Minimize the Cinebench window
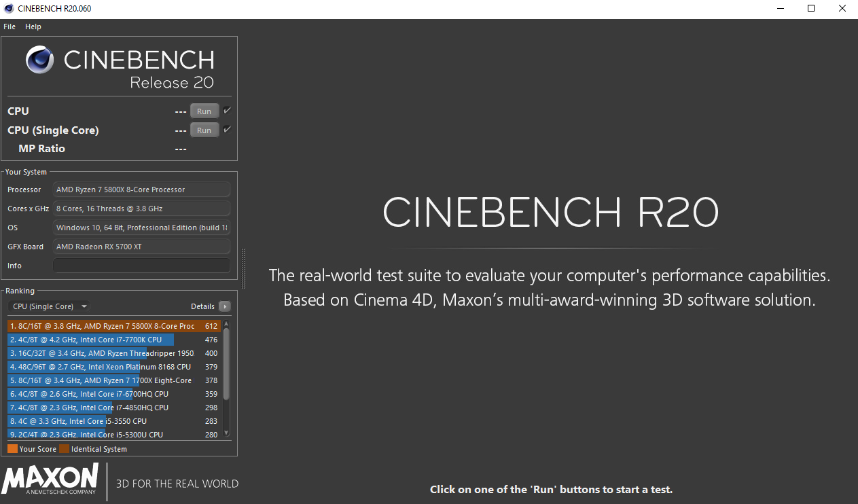This screenshot has height=504, width=858. (x=780, y=8)
